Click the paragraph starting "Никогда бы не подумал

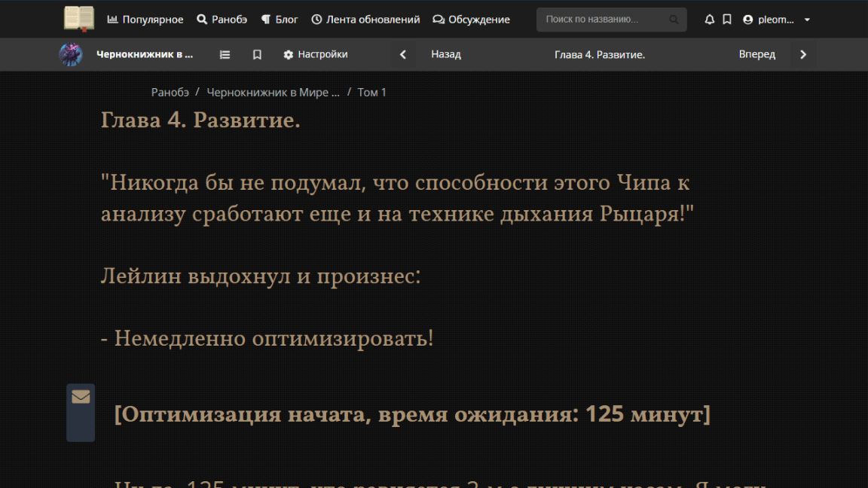(x=397, y=198)
